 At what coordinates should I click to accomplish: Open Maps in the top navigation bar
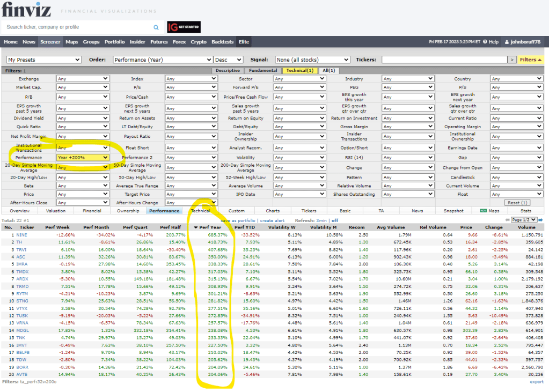click(x=72, y=42)
